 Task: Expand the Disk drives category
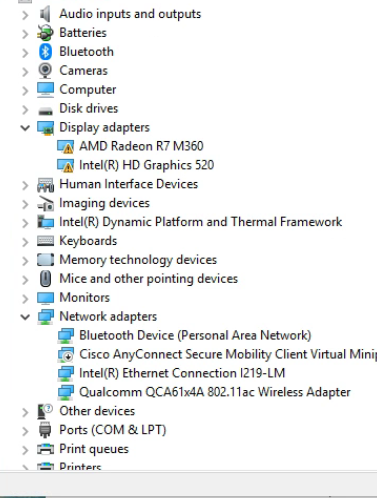pos(25,109)
